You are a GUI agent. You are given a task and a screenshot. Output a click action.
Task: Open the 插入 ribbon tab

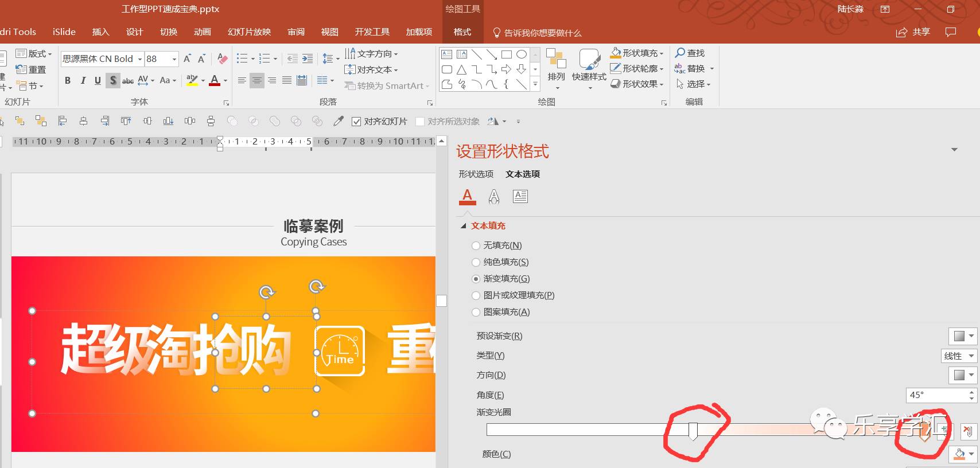(100, 32)
